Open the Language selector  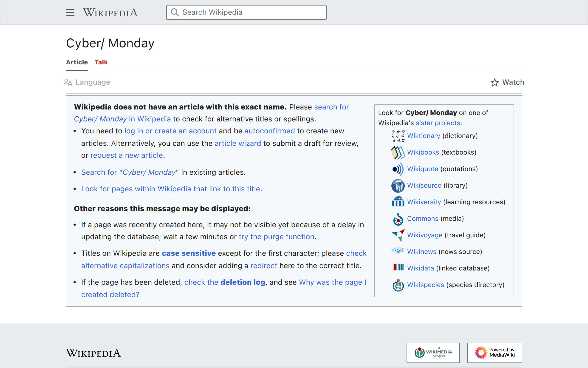pos(87,82)
